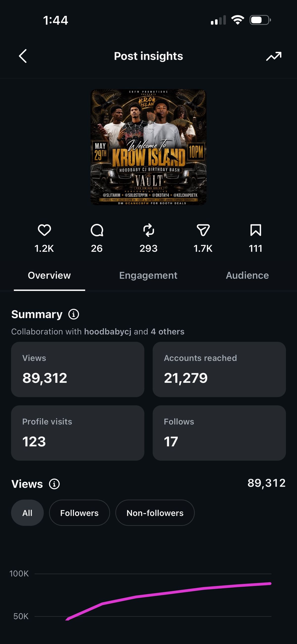Open the Views info icon
The image size is (297, 644).
(x=54, y=484)
